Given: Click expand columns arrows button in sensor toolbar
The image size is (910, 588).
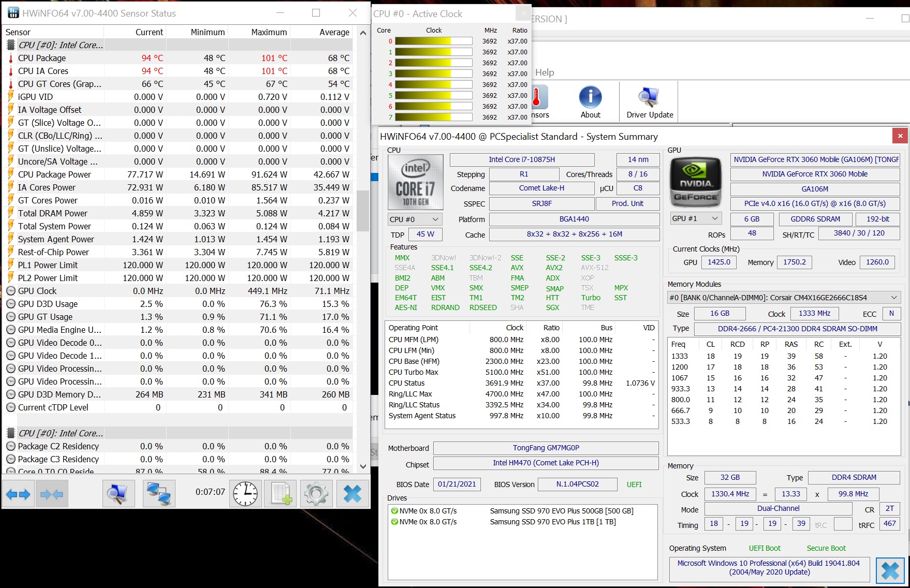Looking at the screenshot, I should click(x=18, y=494).
